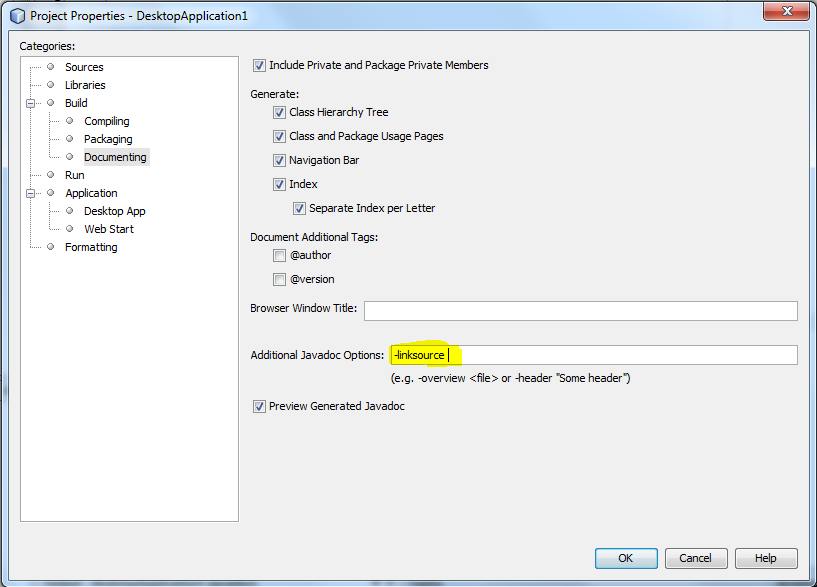Click the Browser Window Title field

coord(580,311)
